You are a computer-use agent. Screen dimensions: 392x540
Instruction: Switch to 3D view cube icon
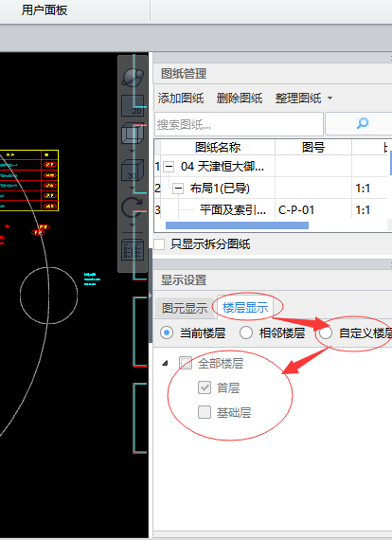click(x=133, y=171)
